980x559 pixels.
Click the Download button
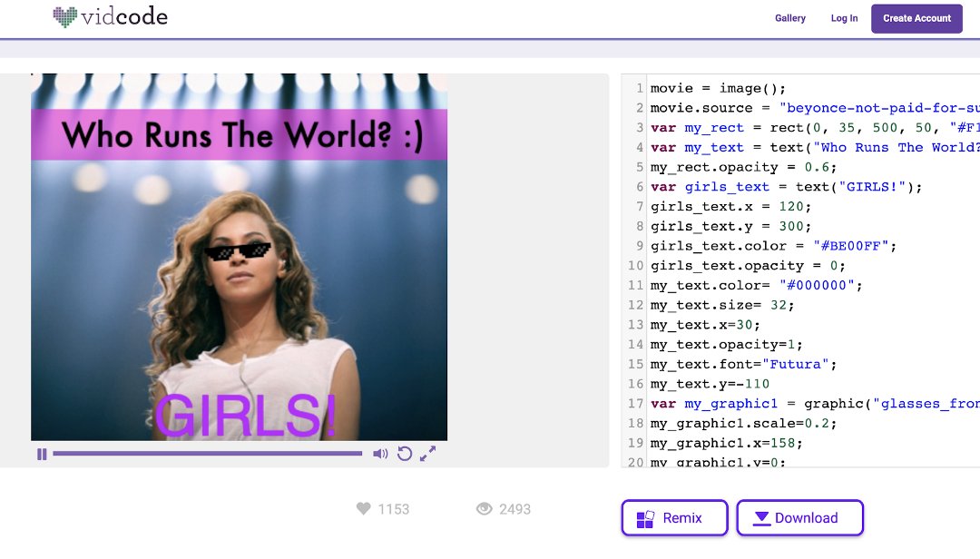click(799, 517)
